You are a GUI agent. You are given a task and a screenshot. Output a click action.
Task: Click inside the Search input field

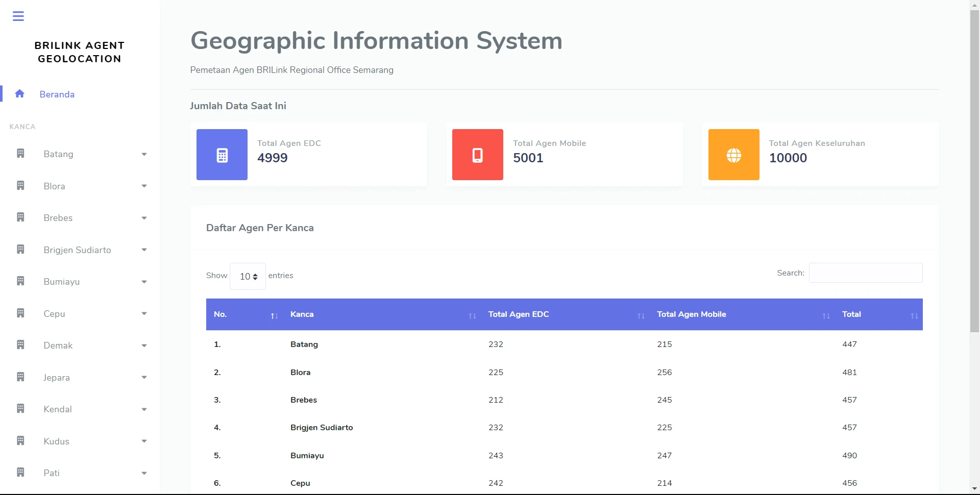click(865, 273)
